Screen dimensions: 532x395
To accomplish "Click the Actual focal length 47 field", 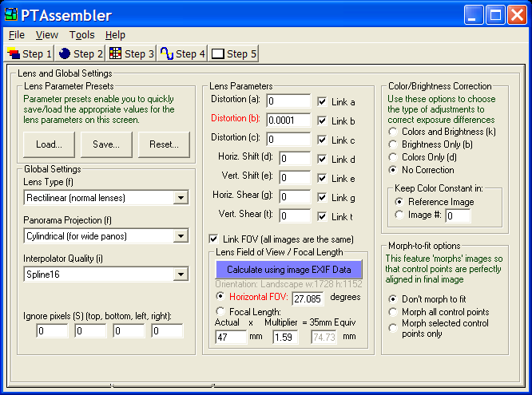I will [x=231, y=337].
